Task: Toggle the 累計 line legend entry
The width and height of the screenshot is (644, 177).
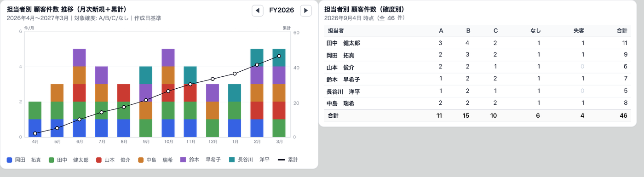Action: click(288, 160)
